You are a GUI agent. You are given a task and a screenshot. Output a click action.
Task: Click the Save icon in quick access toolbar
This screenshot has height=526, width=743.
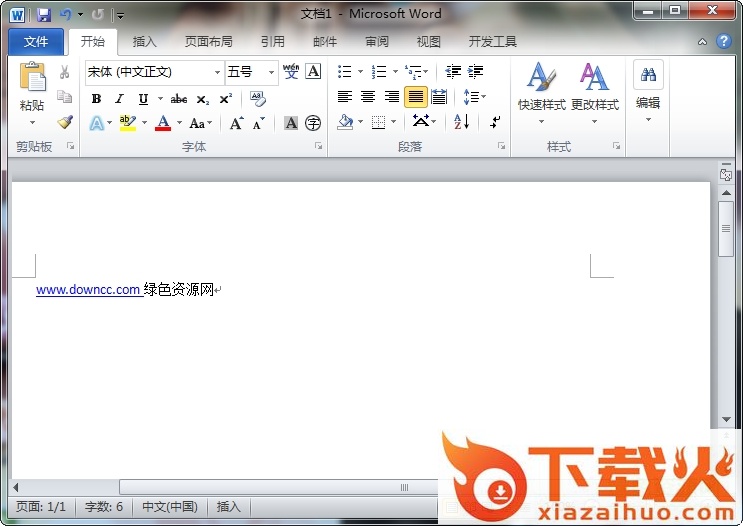click(43, 14)
